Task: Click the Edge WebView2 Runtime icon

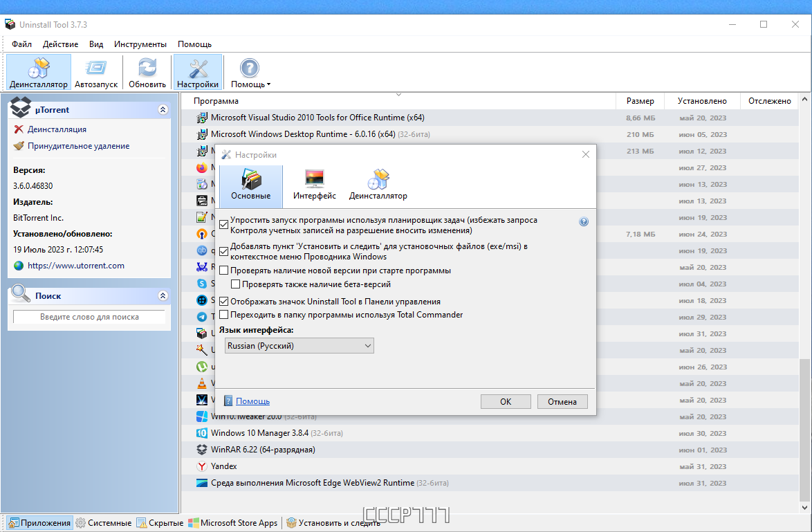Action: tap(202, 483)
